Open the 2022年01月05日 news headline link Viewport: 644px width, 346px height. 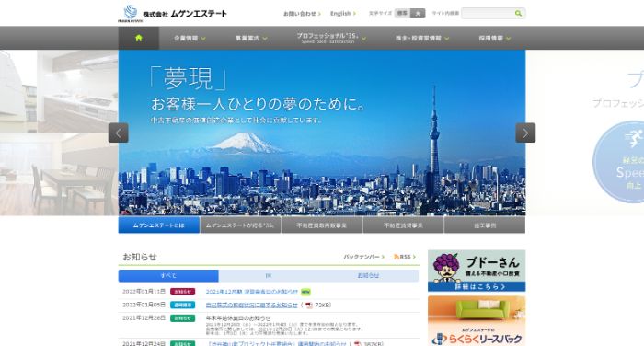coord(252,305)
